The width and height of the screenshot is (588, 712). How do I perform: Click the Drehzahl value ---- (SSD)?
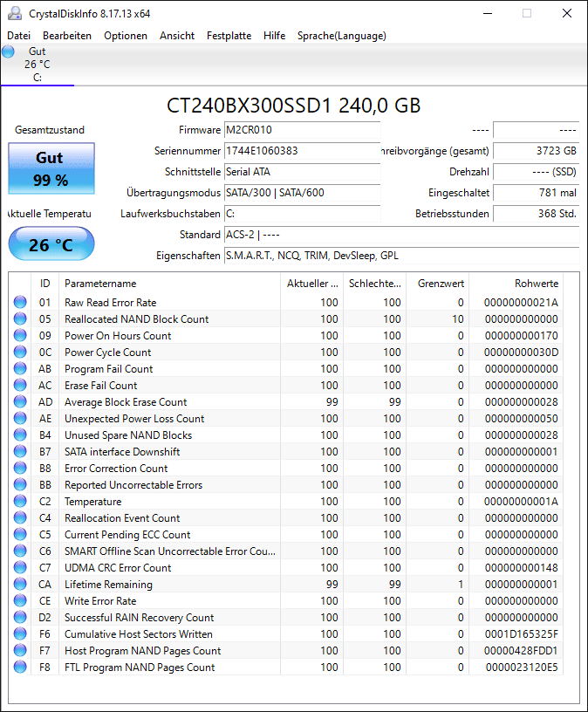click(537, 172)
